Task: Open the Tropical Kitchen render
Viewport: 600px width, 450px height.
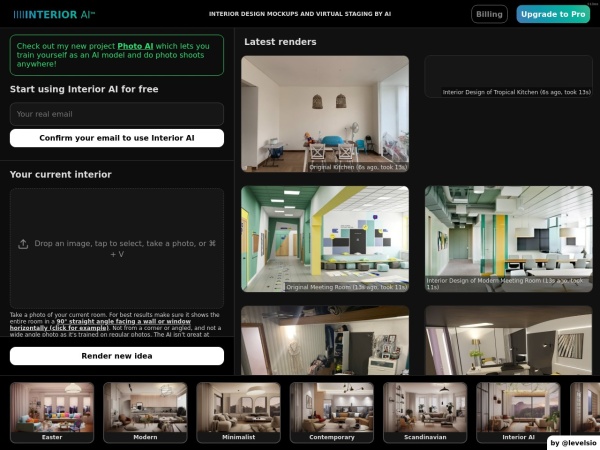Action: click(508, 76)
